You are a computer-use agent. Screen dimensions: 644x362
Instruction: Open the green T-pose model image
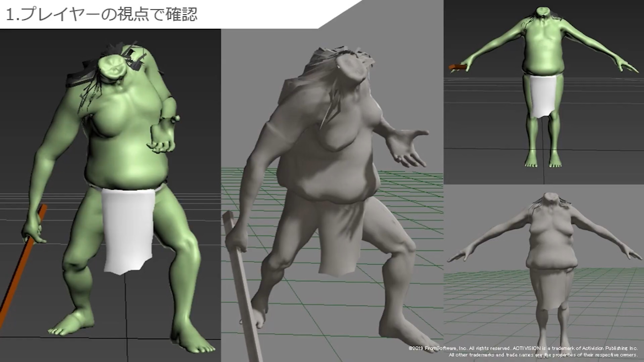pyautogui.click(x=544, y=92)
